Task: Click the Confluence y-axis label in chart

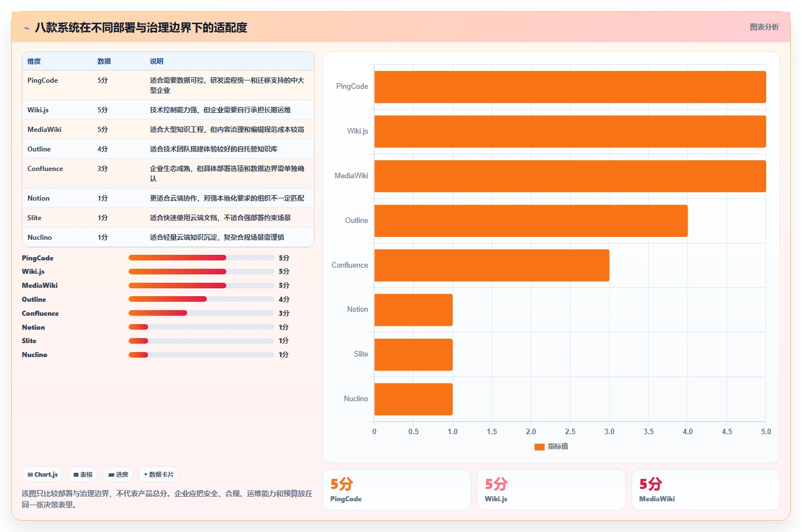Action: 350,265
